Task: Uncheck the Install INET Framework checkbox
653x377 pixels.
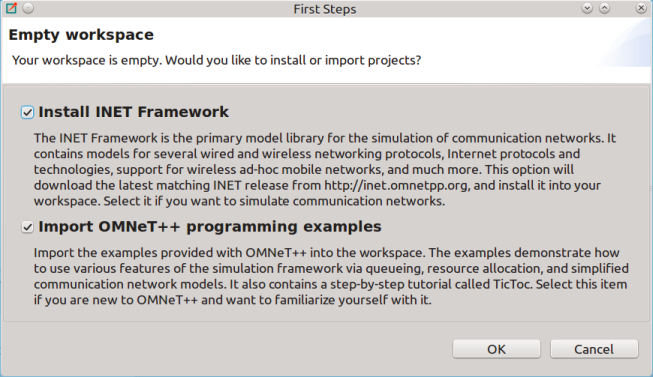Action: point(27,112)
